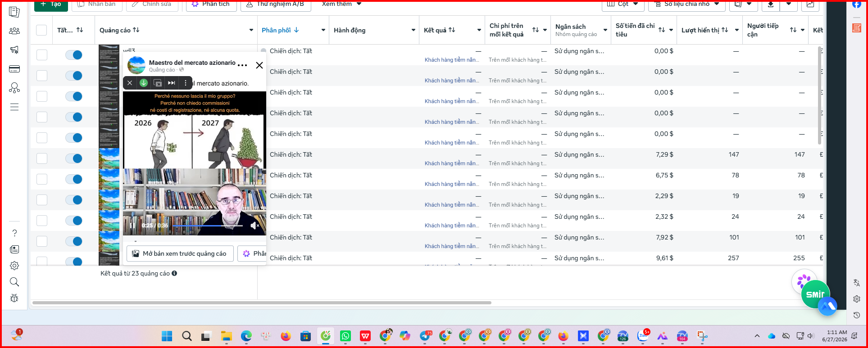Click the Chỉnh sửa button
Screen dimensions: 868x348
point(152,4)
